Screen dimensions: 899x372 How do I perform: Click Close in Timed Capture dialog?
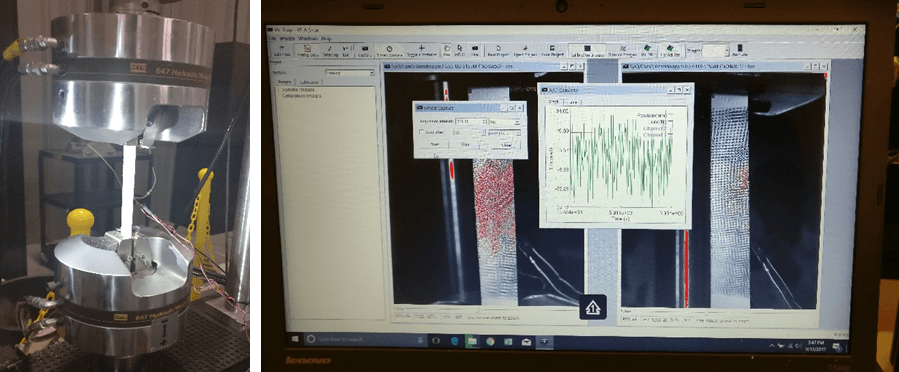pos(506,145)
